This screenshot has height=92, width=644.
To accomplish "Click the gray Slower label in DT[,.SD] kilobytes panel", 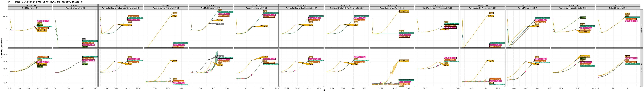I will (221, 24).
